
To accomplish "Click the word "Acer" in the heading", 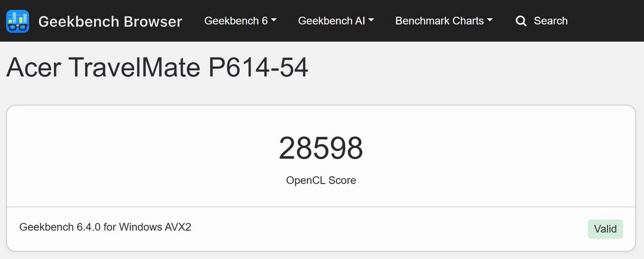I will pos(34,68).
